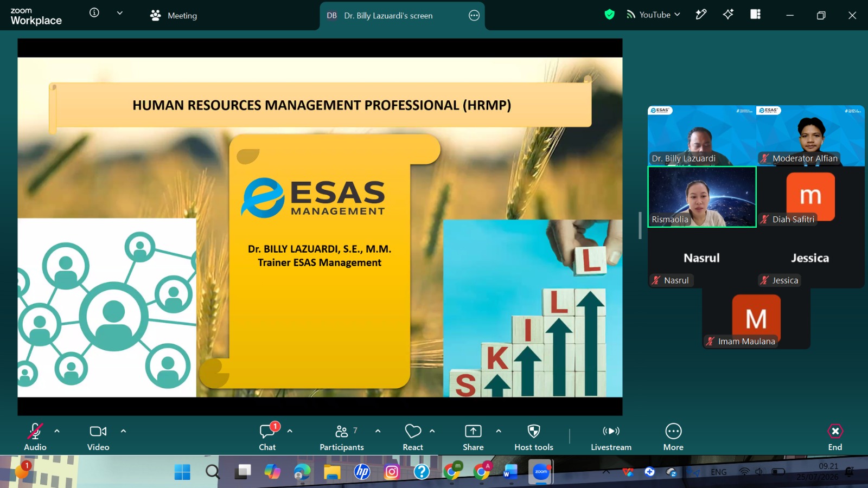Open the Get Help question mark app

tap(422, 472)
